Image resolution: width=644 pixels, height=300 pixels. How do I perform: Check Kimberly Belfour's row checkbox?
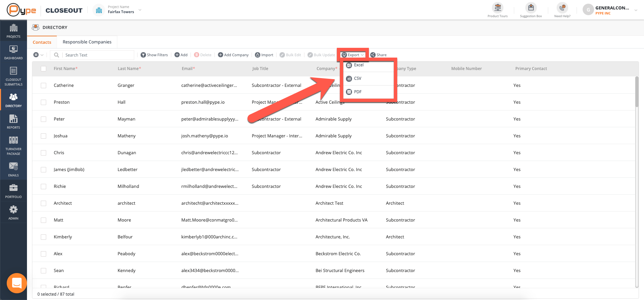click(x=43, y=237)
